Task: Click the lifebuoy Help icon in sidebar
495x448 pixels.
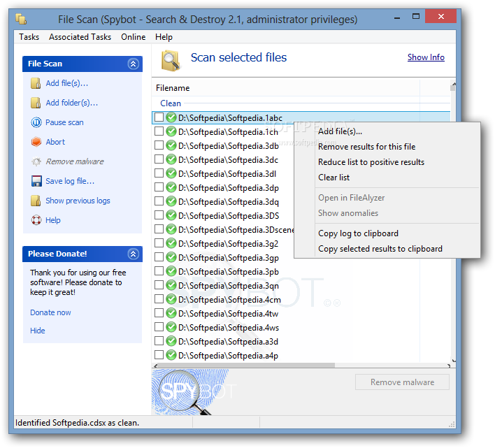Action: 36,220
